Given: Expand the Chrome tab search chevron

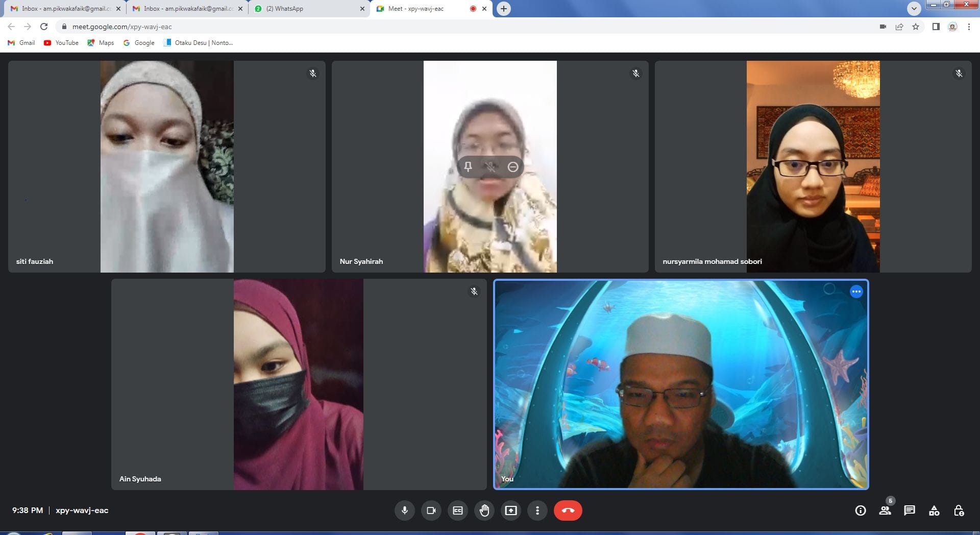Looking at the screenshot, I should click(914, 9).
